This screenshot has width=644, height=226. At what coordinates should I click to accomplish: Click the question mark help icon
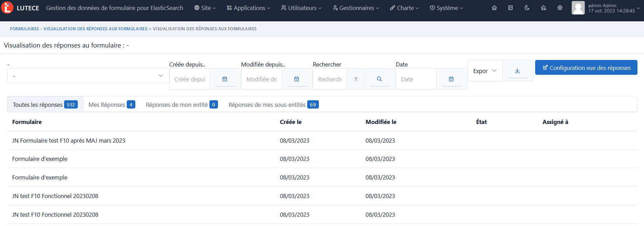click(x=356, y=79)
